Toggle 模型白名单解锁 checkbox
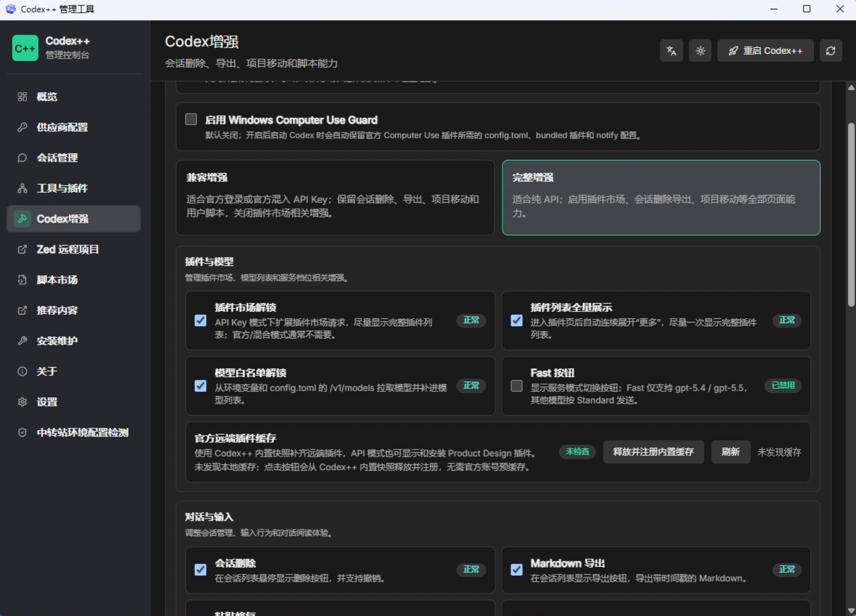Viewport: 856px width, 616px height. coord(201,386)
